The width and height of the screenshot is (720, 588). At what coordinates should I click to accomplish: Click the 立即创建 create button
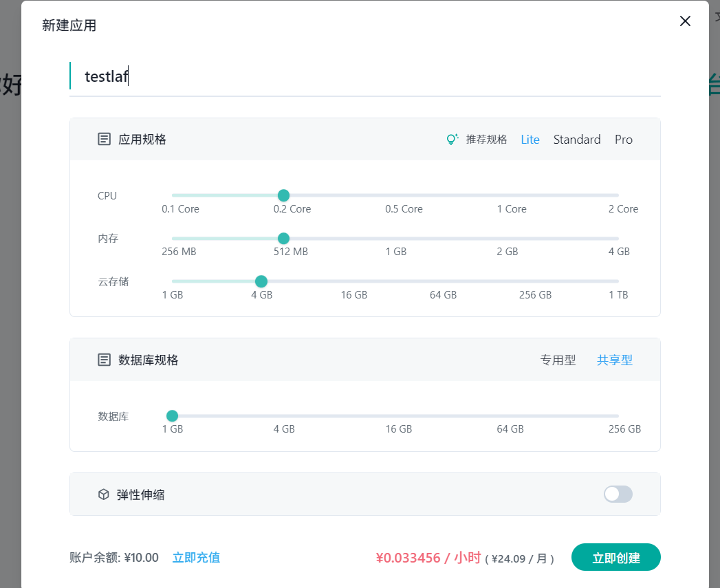tap(615, 558)
